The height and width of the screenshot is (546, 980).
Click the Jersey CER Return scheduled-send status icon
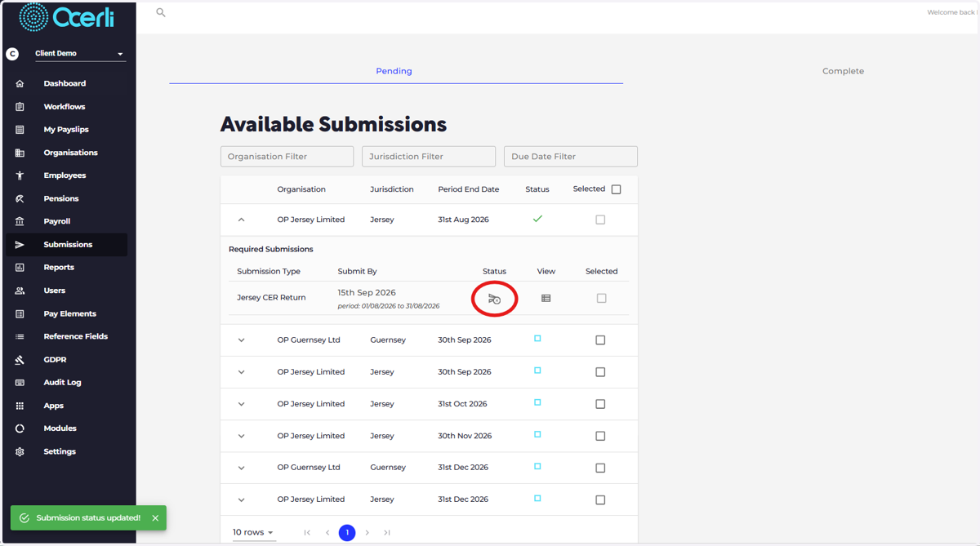494,299
